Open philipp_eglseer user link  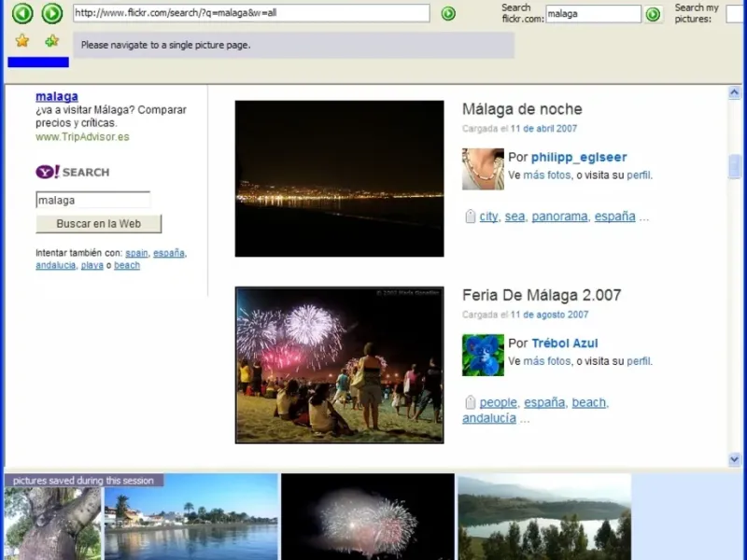pyautogui.click(x=579, y=157)
